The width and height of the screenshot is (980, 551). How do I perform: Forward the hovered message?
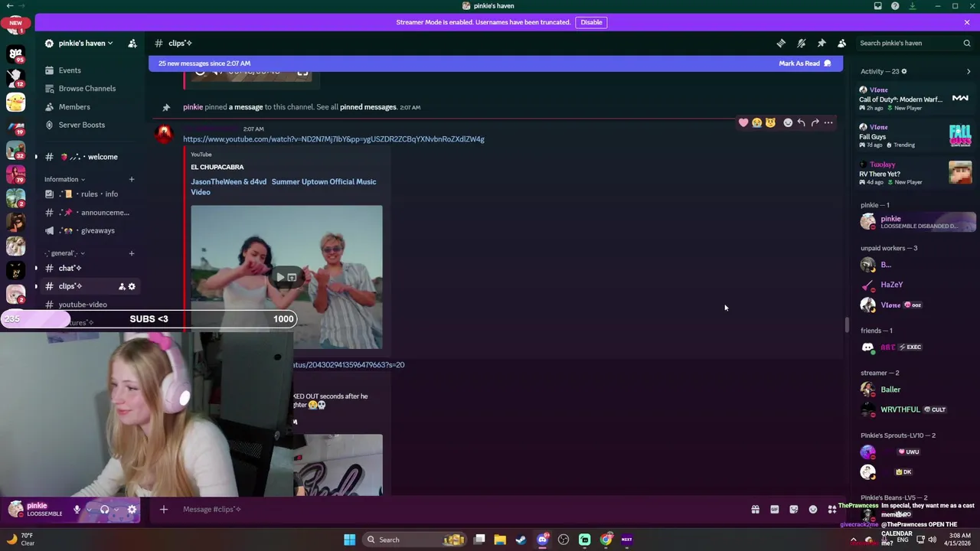pos(815,122)
